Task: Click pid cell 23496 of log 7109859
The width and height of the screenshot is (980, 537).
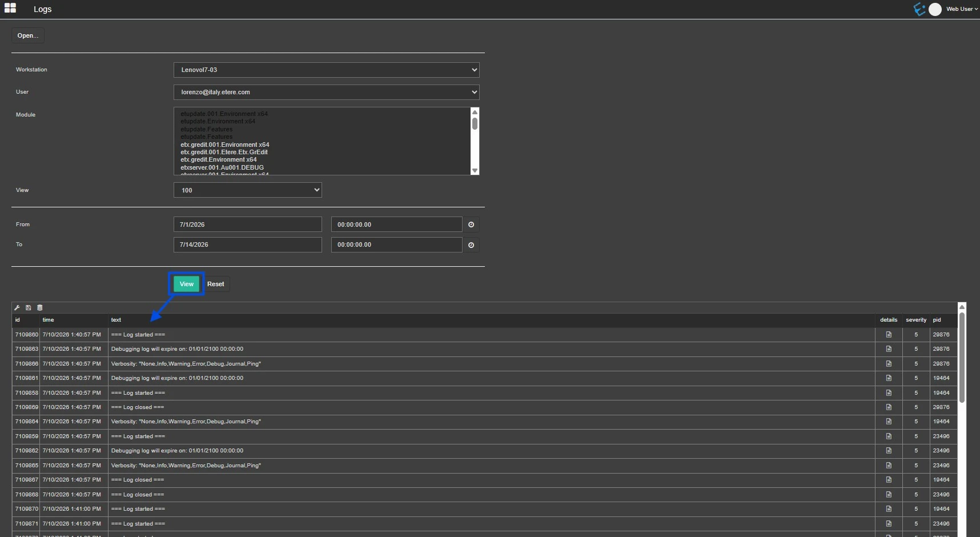Action: click(943, 436)
